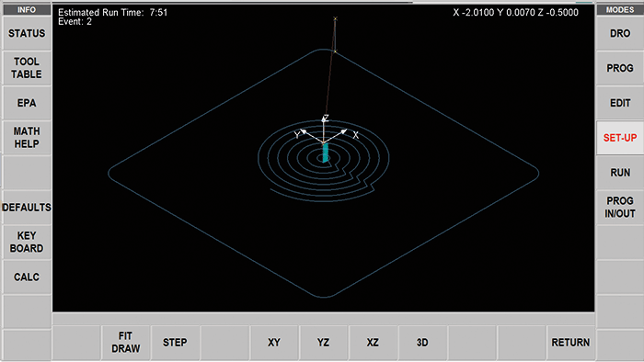Click the Z axis label
Viewport: 644px width, 362px height.
click(x=326, y=119)
